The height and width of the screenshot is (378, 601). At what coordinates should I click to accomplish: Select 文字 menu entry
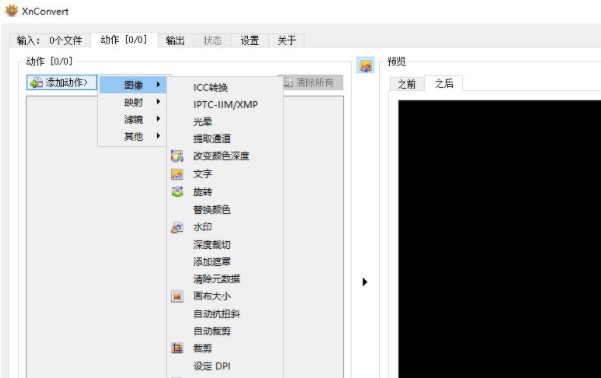click(225, 174)
